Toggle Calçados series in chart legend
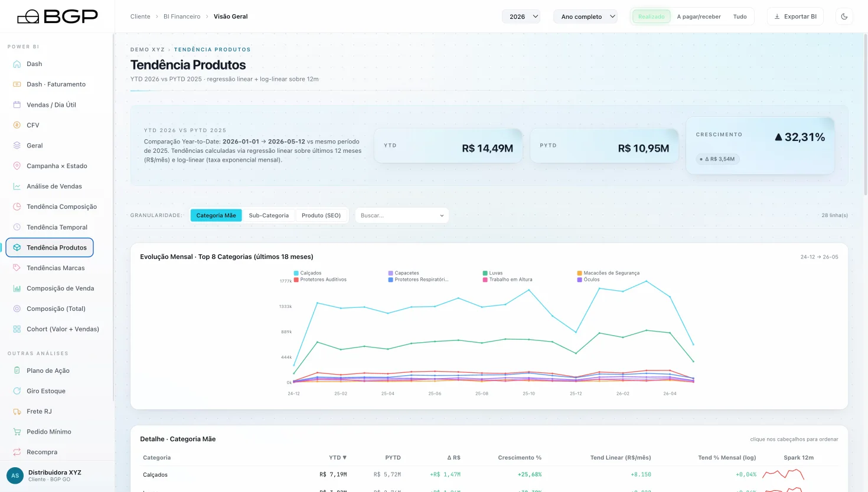The image size is (868, 492). 308,273
